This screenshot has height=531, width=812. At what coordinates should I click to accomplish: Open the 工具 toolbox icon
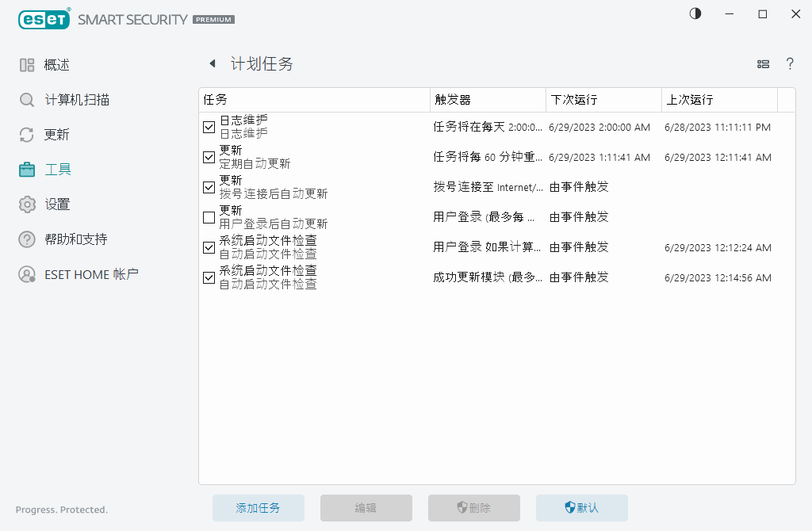click(26, 169)
